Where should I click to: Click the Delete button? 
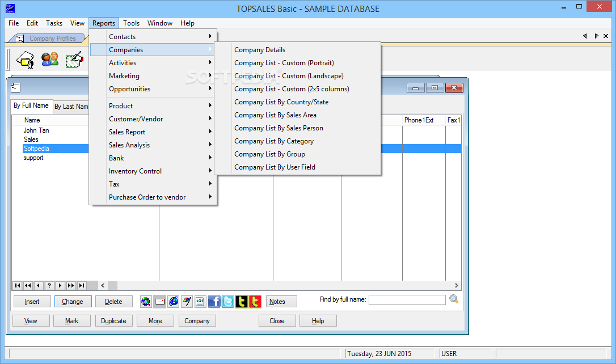[113, 302]
